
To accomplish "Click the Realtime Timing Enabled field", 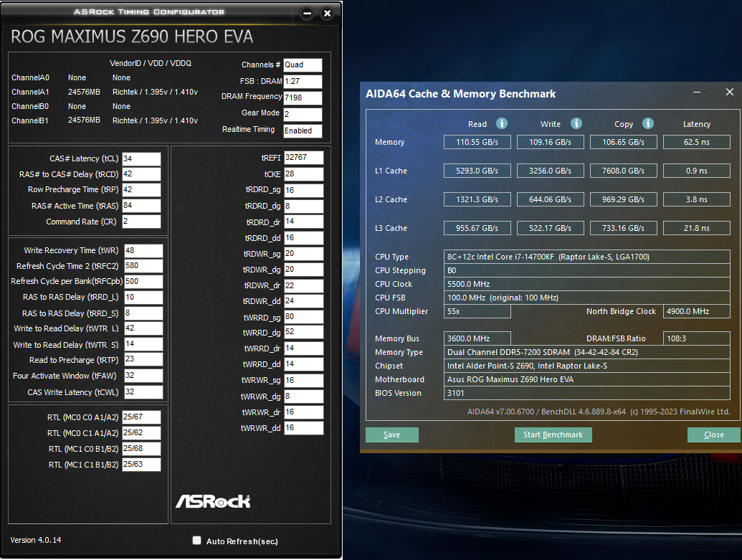I will click(303, 131).
